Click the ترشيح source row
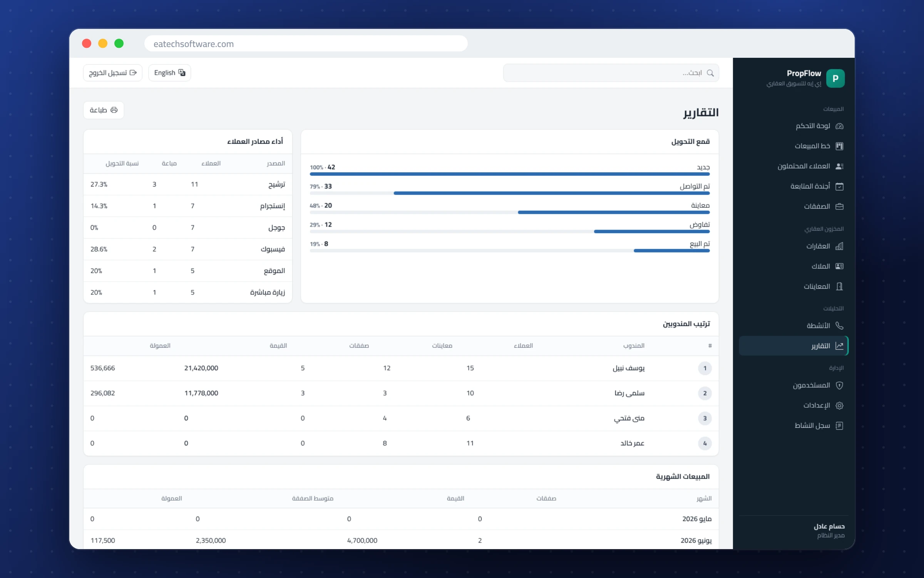The width and height of the screenshot is (924, 578). point(188,185)
